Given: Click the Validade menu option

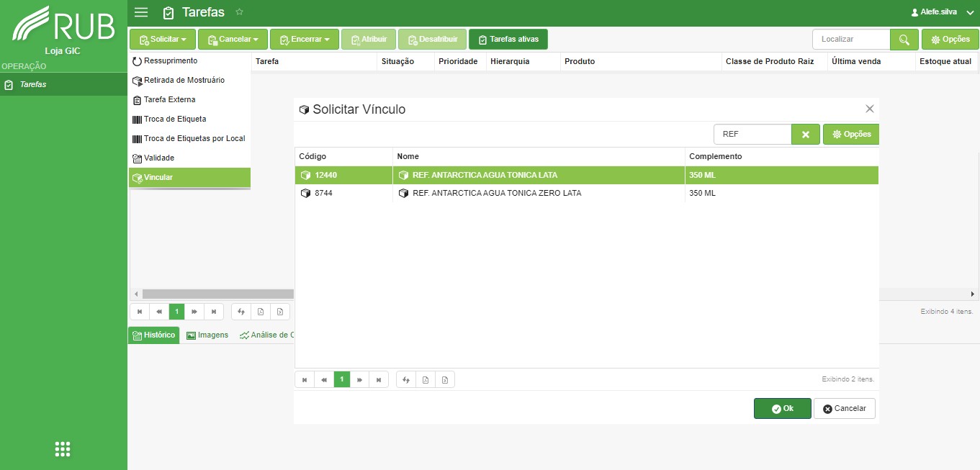Looking at the screenshot, I should click(189, 158).
